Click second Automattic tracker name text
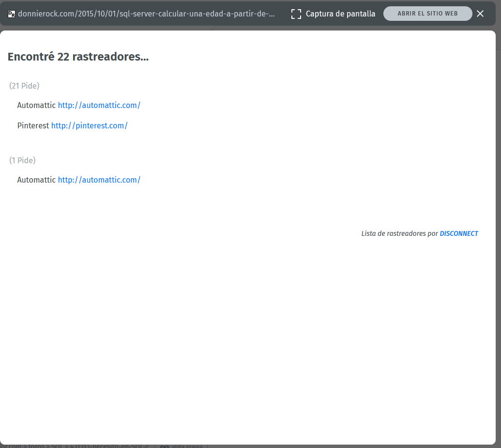This screenshot has height=448, width=501. click(x=36, y=180)
